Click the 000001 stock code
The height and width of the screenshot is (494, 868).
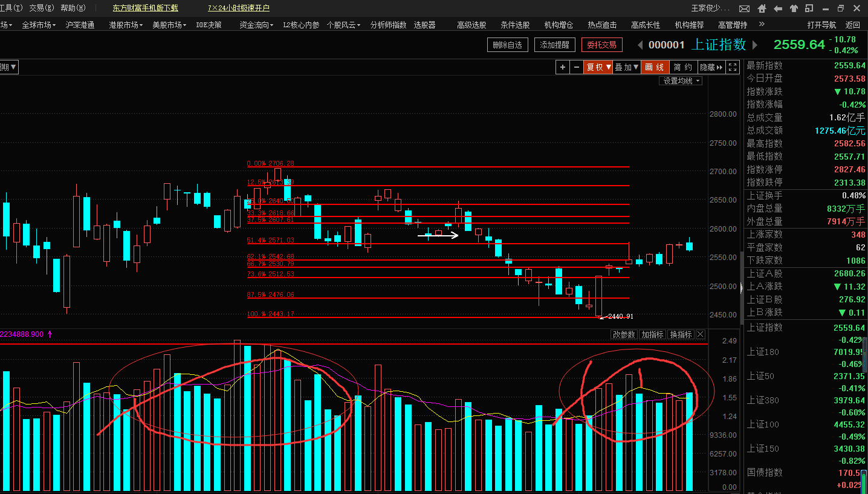667,45
